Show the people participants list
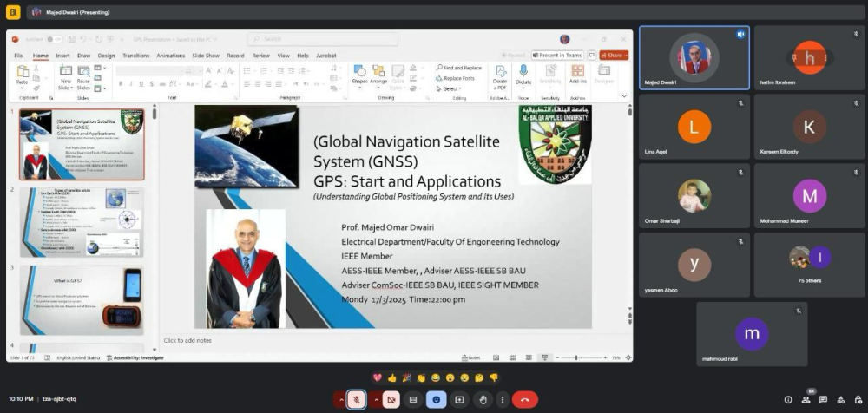This screenshot has width=868, height=413. click(806, 400)
